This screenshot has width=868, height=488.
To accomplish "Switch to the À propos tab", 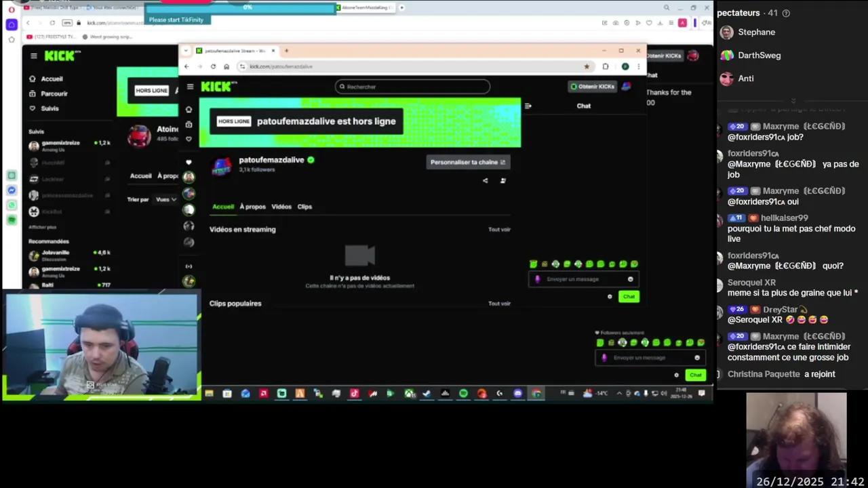I will point(252,207).
